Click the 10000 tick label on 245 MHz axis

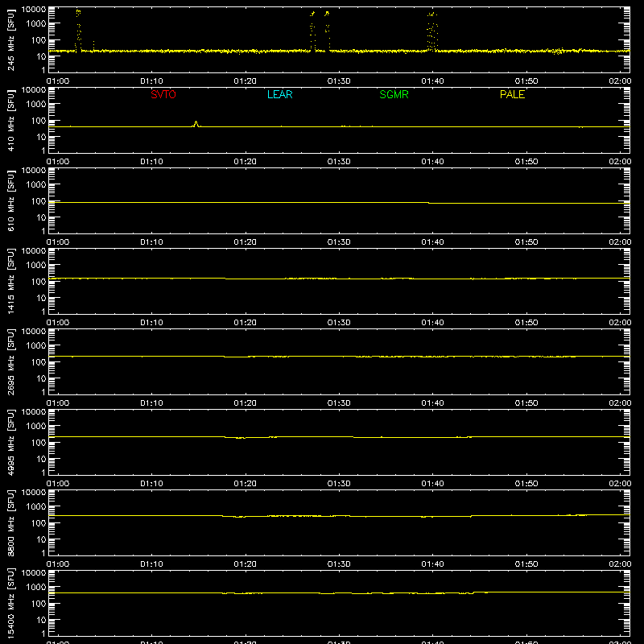[x=34, y=10]
